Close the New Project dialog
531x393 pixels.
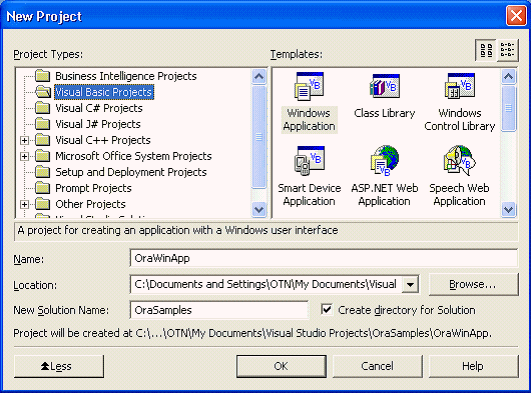tap(516, 16)
